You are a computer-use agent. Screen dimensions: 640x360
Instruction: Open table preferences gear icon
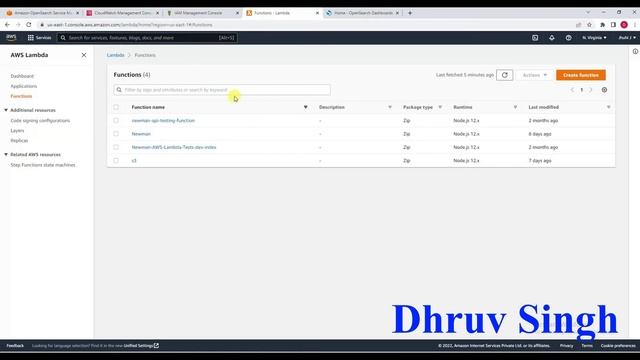click(604, 90)
